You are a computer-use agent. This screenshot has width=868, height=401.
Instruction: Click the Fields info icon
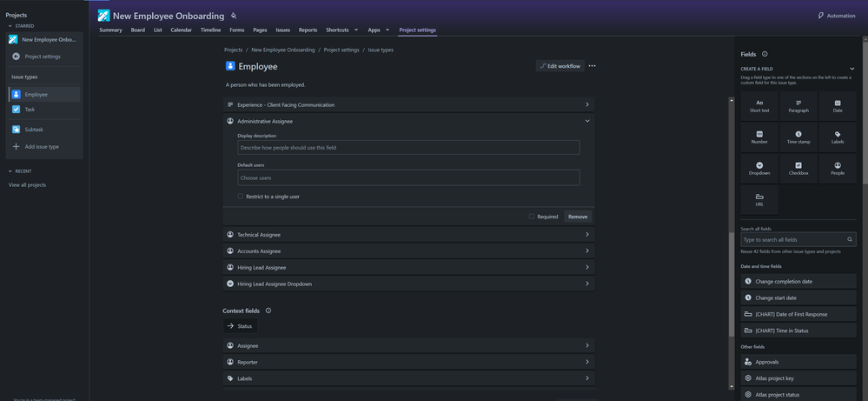765,54
